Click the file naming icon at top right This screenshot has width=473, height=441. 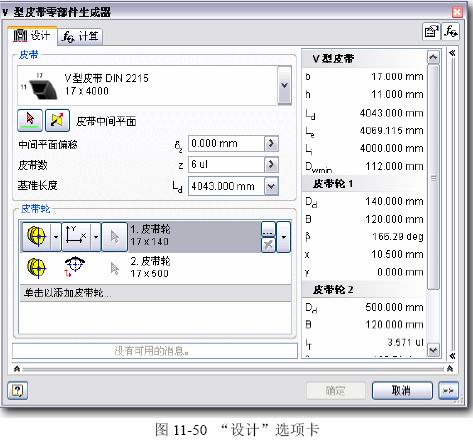[431, 32]
